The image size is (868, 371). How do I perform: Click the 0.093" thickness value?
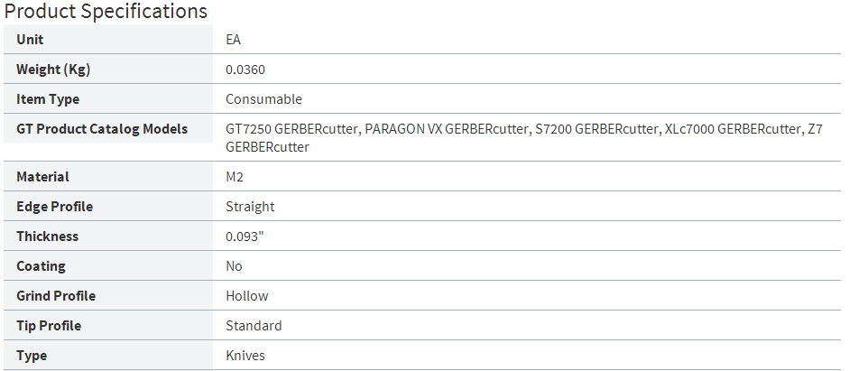(245, 237)
